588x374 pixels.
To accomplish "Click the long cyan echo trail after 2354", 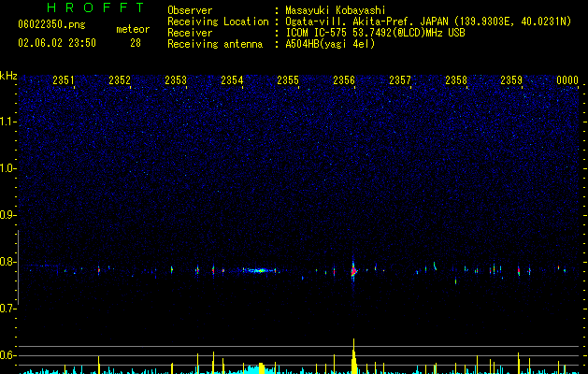I will tap(259, 270).
